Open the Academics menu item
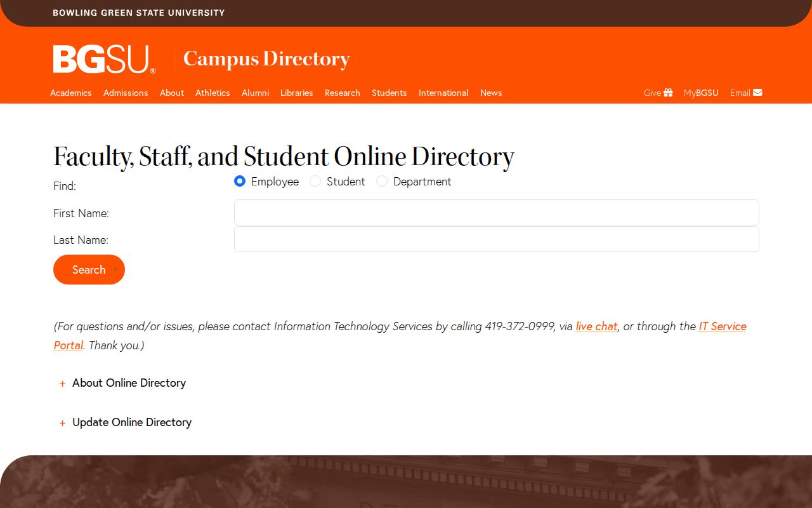 (x=71, y=93)
